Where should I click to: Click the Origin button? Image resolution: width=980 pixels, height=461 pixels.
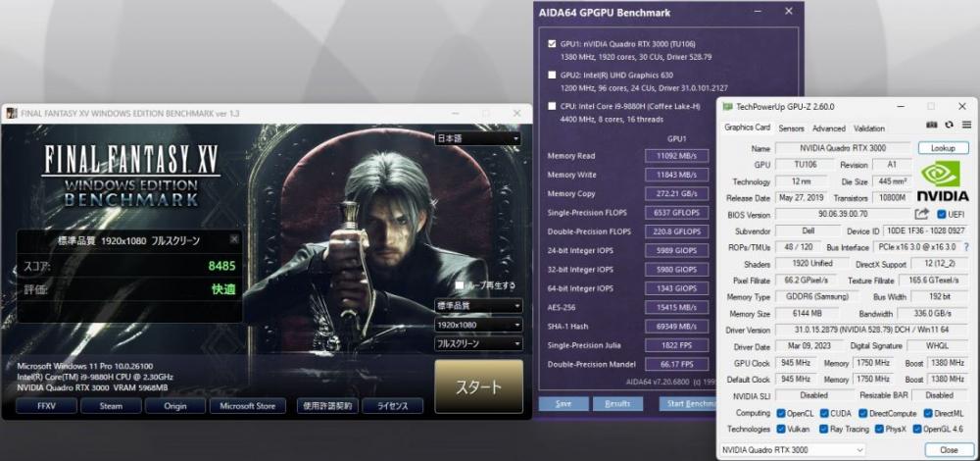[x=175, y=406]
